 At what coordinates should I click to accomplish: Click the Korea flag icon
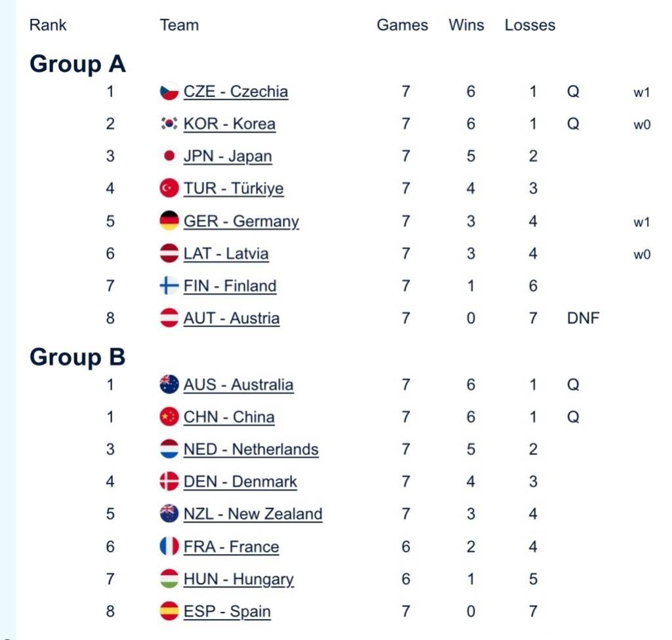(169, 124)
